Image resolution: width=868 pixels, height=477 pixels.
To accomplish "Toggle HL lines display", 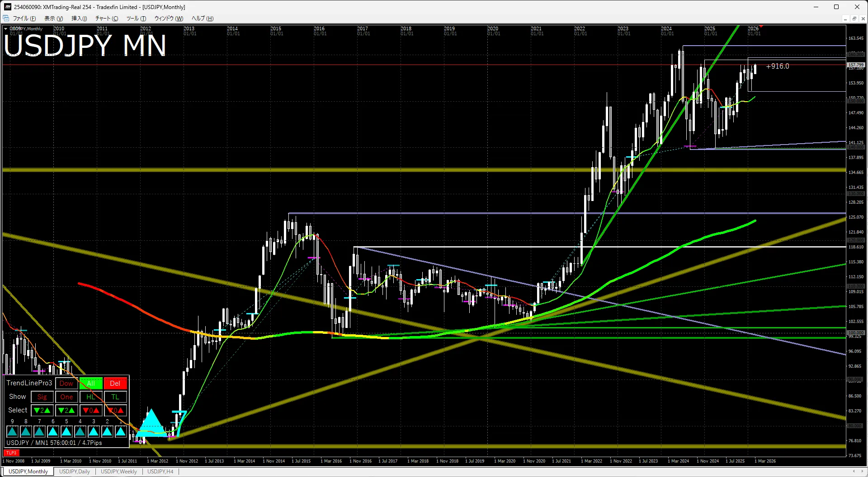I will 91,397.
